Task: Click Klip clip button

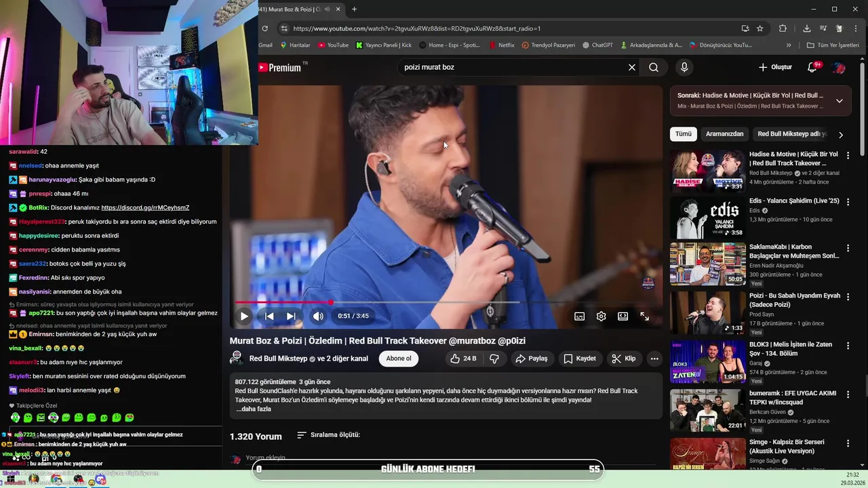Action: coord(623,359)
